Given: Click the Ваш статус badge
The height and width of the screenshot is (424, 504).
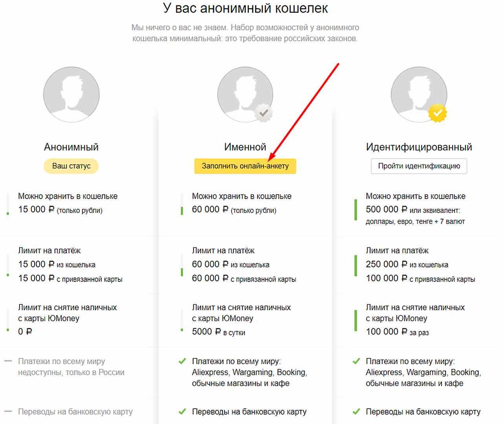Looking at the screenshot, I should coord(71,166).
